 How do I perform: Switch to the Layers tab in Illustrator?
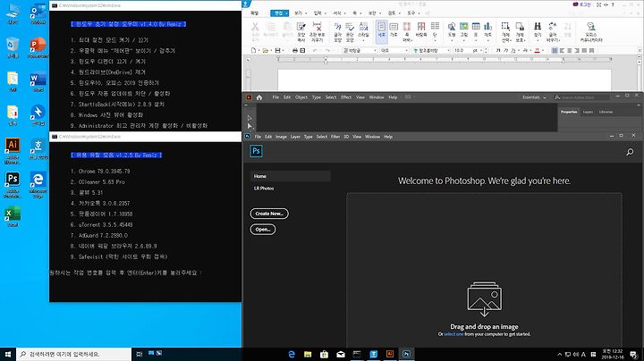pyautogui.click(x=588, y=112)
